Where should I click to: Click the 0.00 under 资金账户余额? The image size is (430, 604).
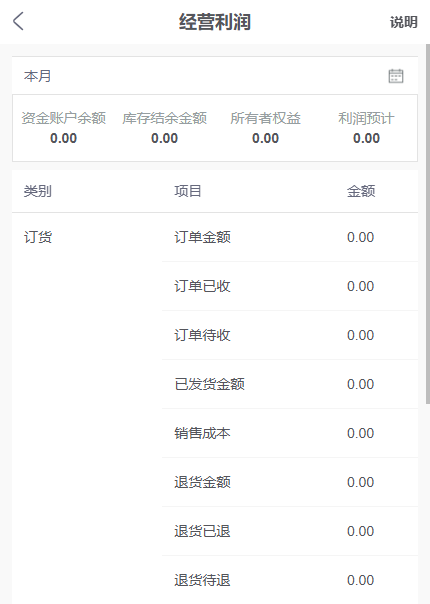[x=64, y=138]
